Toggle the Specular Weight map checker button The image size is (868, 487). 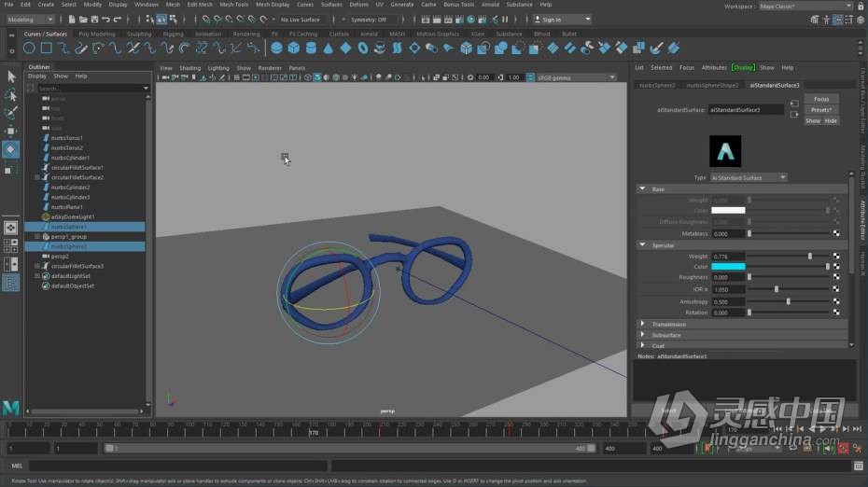[836, 257]
